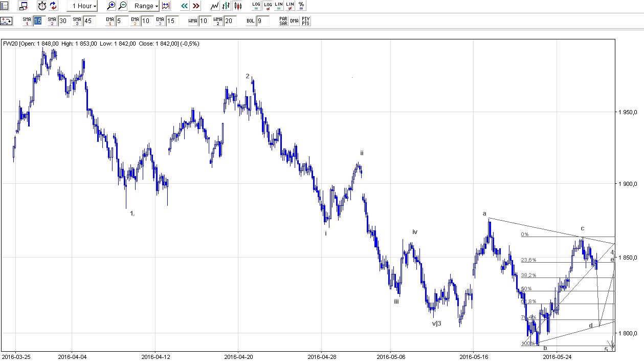Edit the EMA 3 period field showing 15

click(172, 21)
